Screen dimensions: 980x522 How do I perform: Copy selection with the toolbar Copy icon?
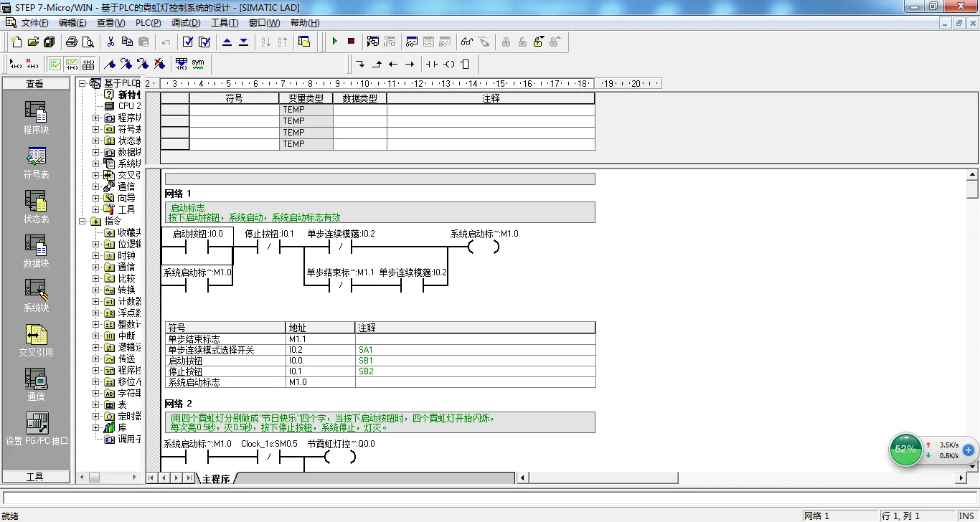(x=127, y=42)
